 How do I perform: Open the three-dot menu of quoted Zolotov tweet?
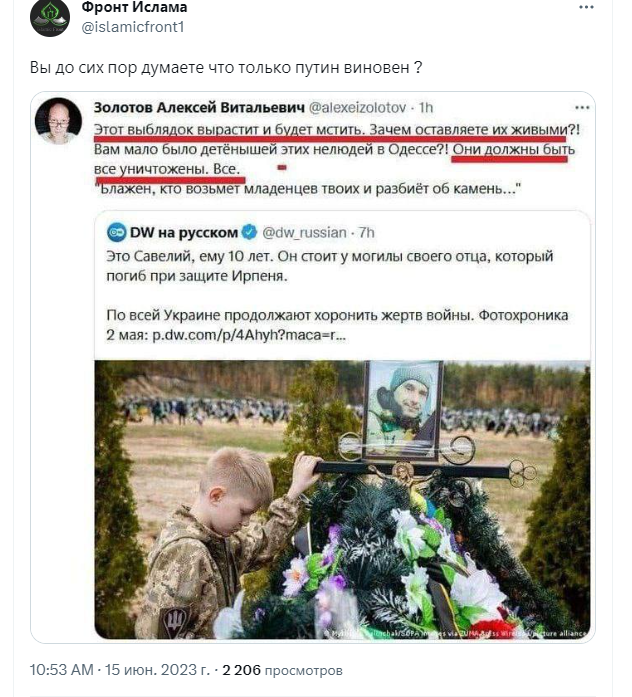point(582,108)
